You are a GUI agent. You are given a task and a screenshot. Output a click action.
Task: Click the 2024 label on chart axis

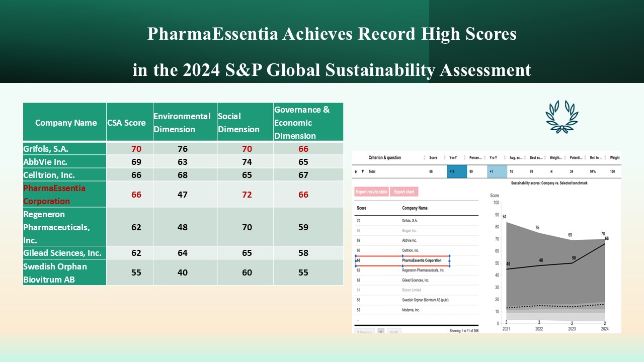pyautogui.click(x=604, y=329)
